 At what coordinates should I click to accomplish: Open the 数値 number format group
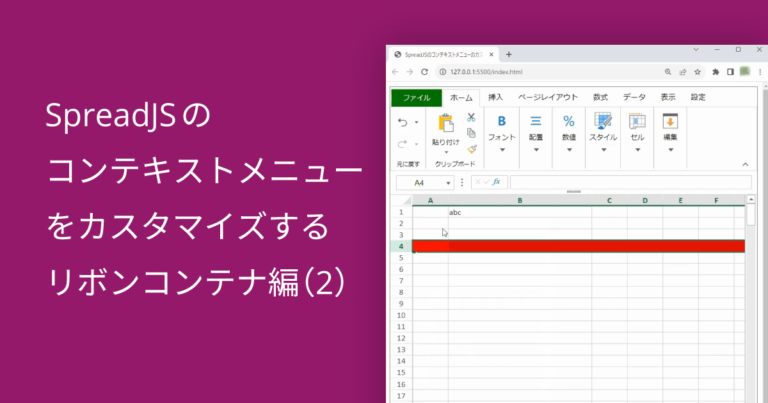coord(569,134)
